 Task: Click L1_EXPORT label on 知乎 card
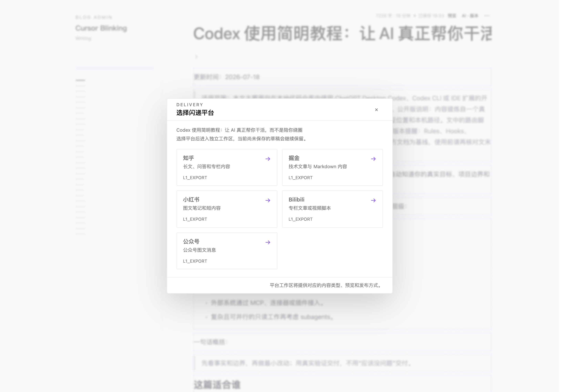(195, 178)
